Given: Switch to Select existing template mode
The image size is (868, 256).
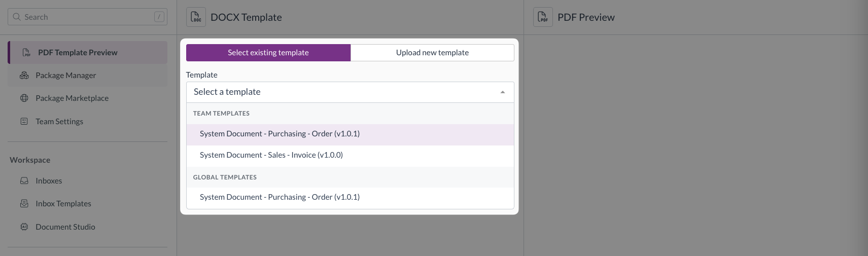Looking at the screenshot, I should pyautogui.click(x=268, y=53).
